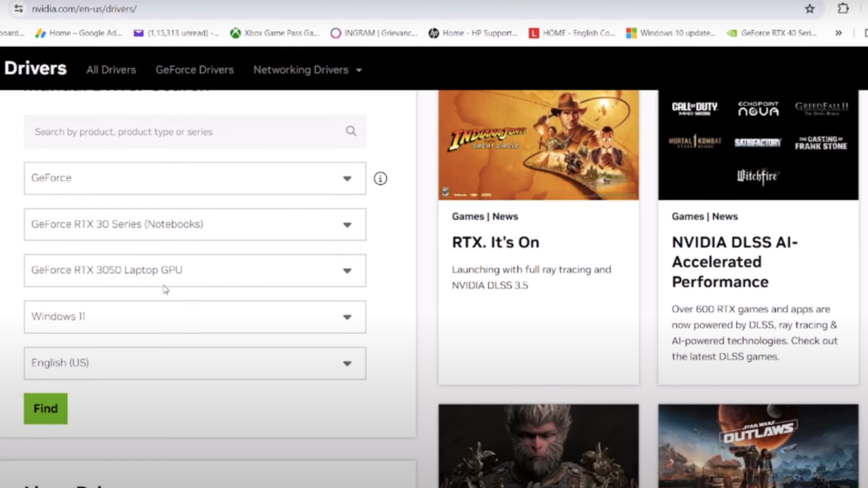Click the Drivers heading in navigation bar
Image resolution: width=868 pixels, height=488 pixels.
(x=36, y=68)
